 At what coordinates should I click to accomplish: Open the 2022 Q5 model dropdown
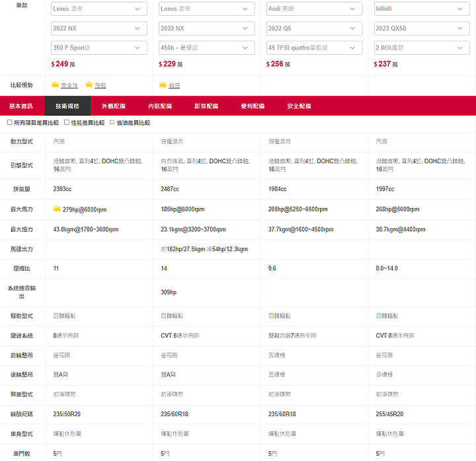pyautogui.click(x=314, y=28)
